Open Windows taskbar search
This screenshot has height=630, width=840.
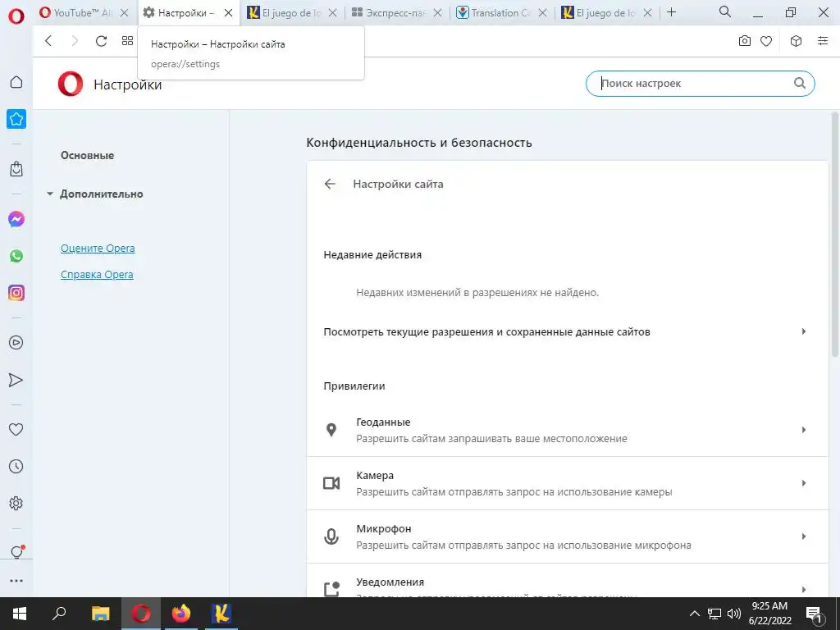point(59,614)
